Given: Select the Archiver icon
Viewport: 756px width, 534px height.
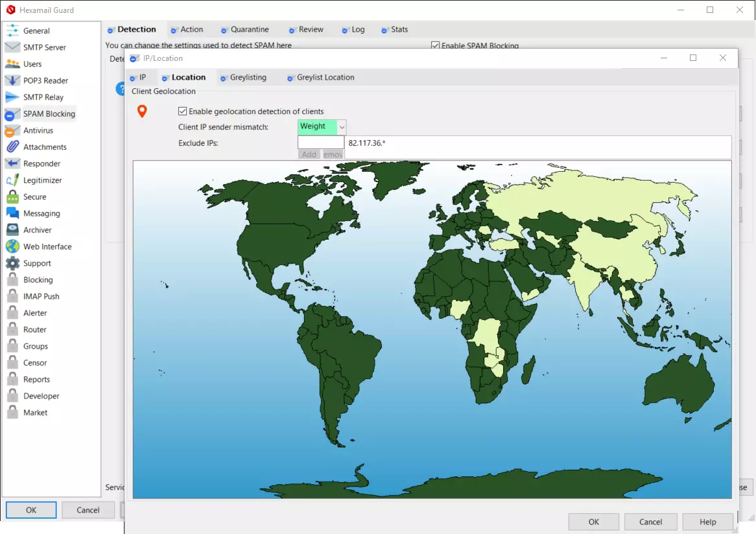Looking at the screenshot, I should 12,230.
